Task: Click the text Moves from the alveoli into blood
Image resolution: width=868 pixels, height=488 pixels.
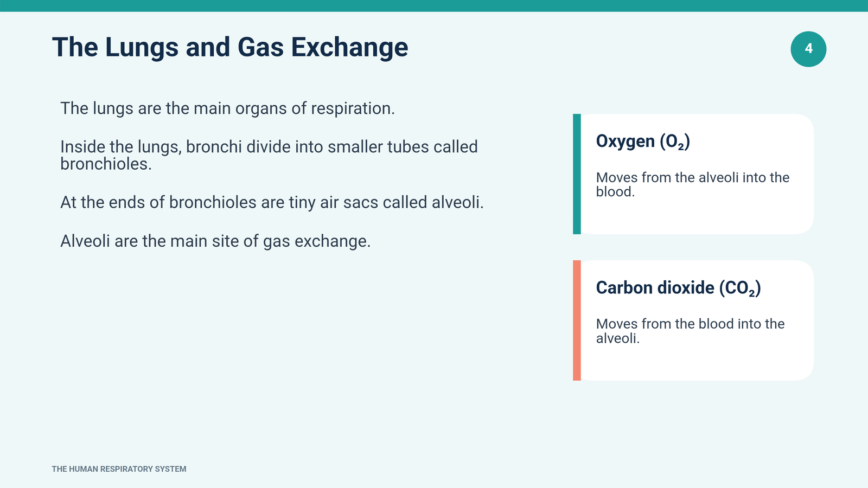Action: pyautogui.click(x=692, y=184)
